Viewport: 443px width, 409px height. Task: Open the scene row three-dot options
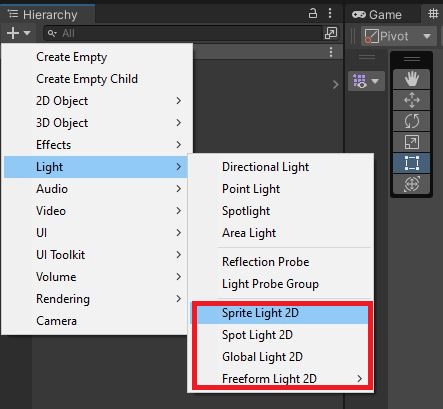[331, 52]
